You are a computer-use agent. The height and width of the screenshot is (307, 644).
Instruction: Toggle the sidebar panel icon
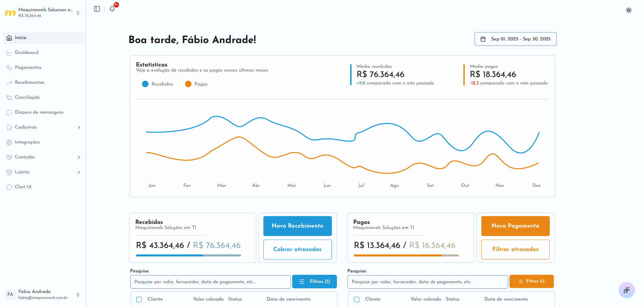97,9
